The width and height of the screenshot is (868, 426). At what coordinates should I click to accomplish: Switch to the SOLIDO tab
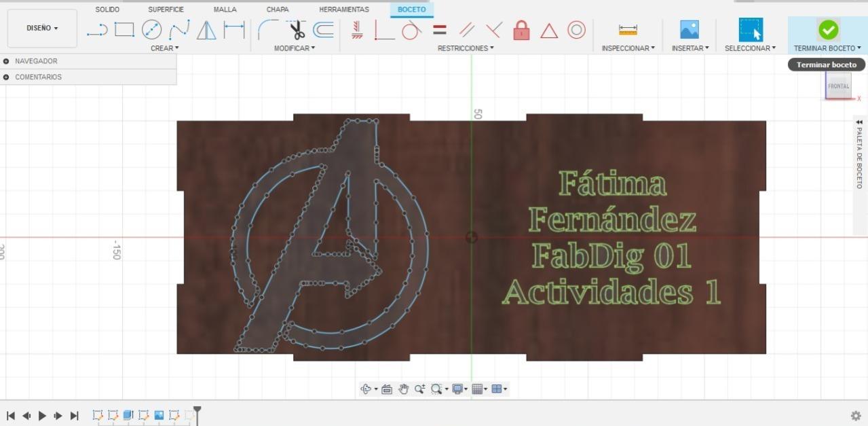point(107,10)
